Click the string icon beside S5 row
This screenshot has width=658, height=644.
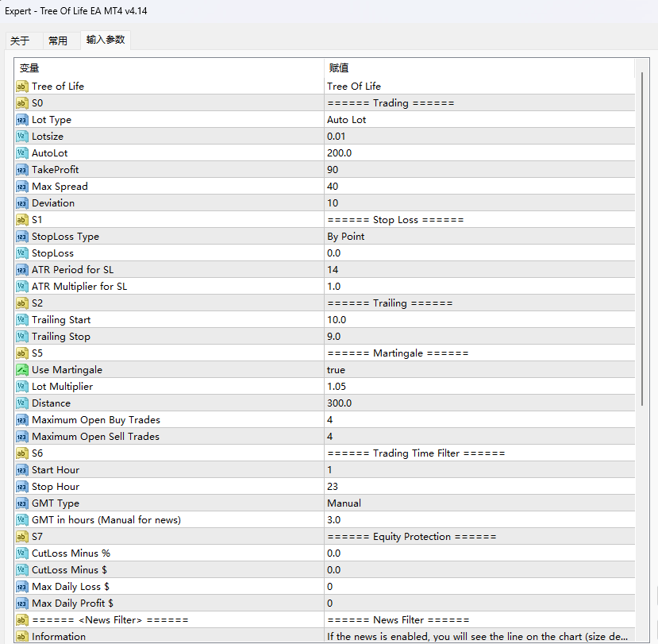21,353
